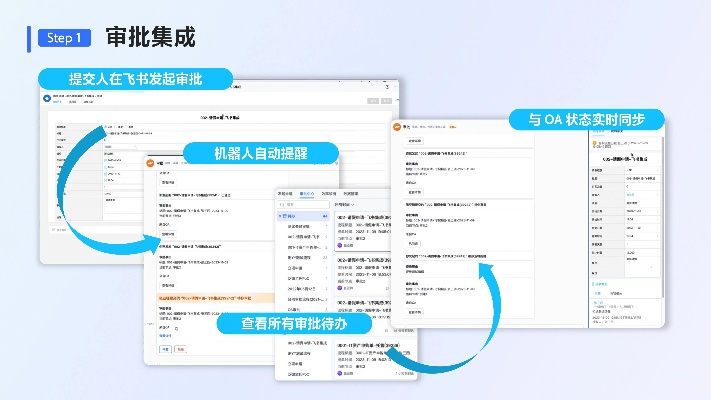
Task: Select the underlined first tab at the top of the right detail panel
Action: coord(598,131)
